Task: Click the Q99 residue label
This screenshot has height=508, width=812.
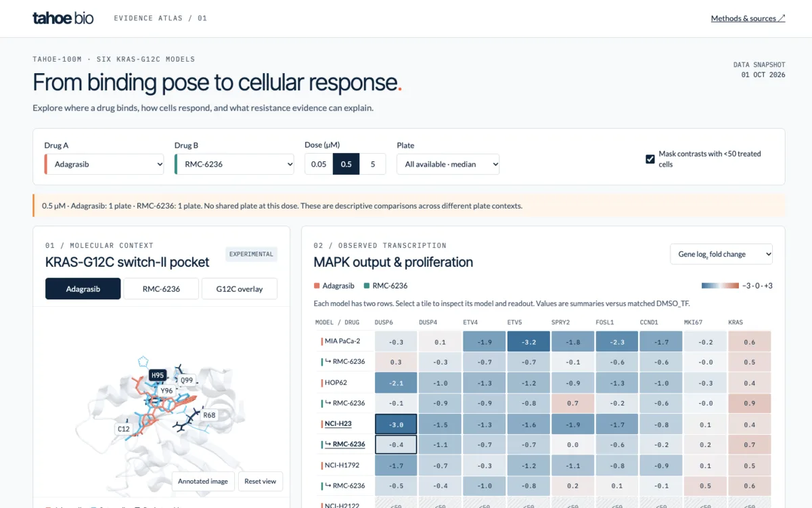Action: tap(187, 380)
